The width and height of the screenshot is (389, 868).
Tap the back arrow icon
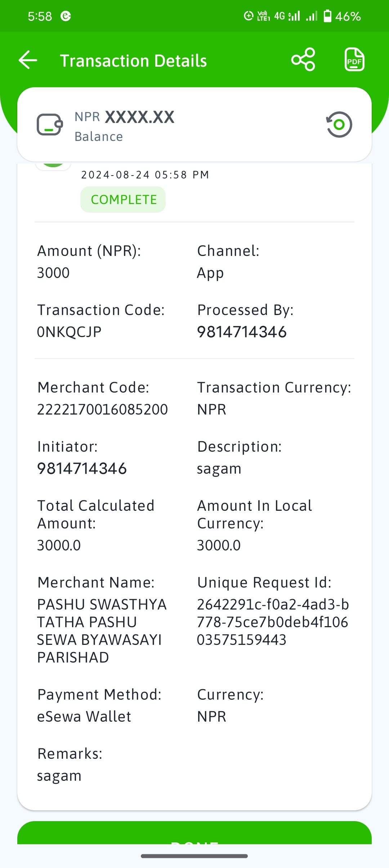[28, 60]
